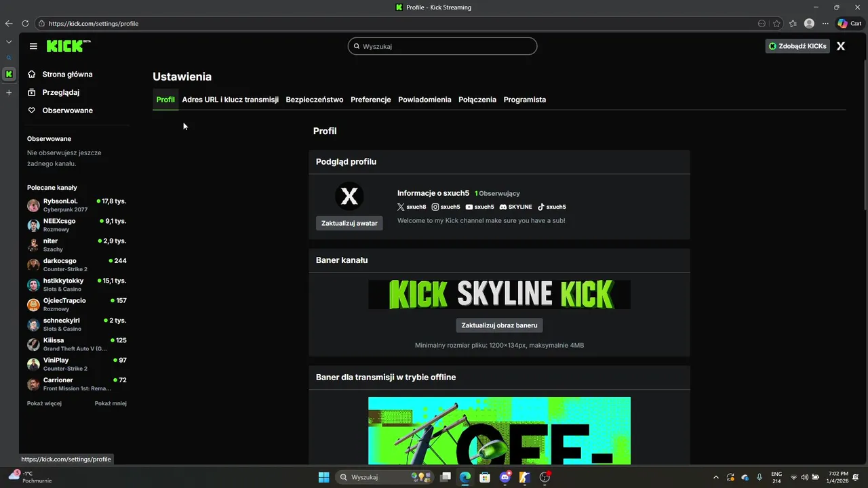Click the YouTube sxuch5 social icon

[469, 207]
